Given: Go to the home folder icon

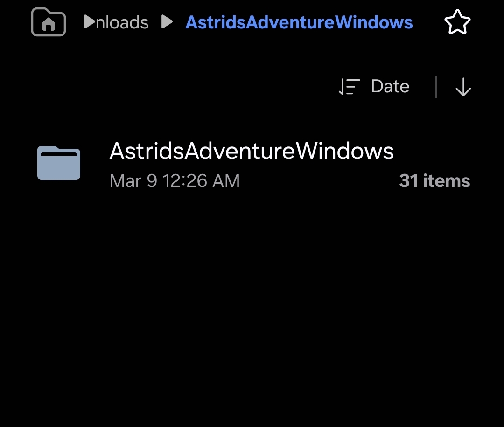Looking at the screenshot, I should (49, 22).
